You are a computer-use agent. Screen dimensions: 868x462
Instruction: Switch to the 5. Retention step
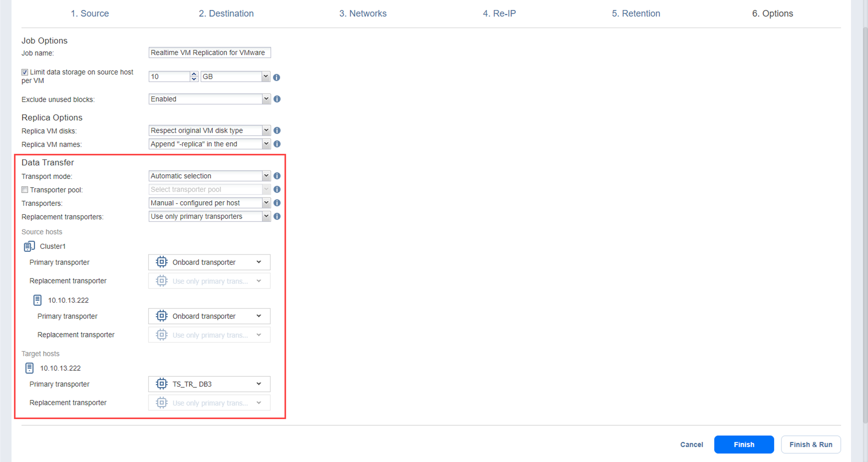tap(636, 14)
